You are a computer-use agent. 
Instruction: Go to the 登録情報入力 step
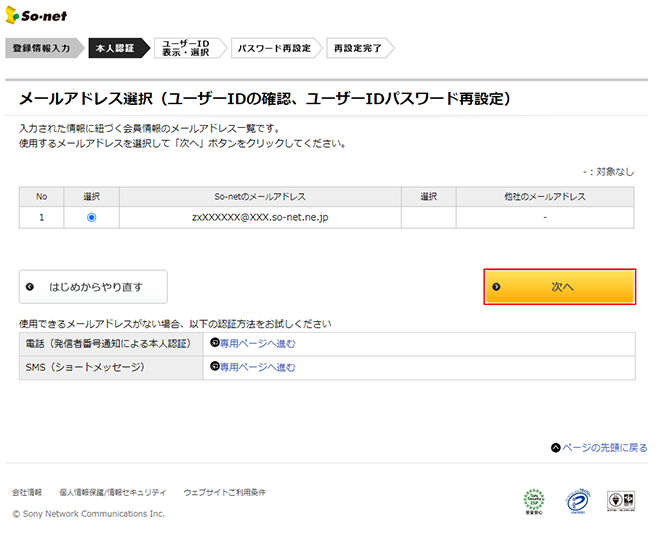click(42, 48)
